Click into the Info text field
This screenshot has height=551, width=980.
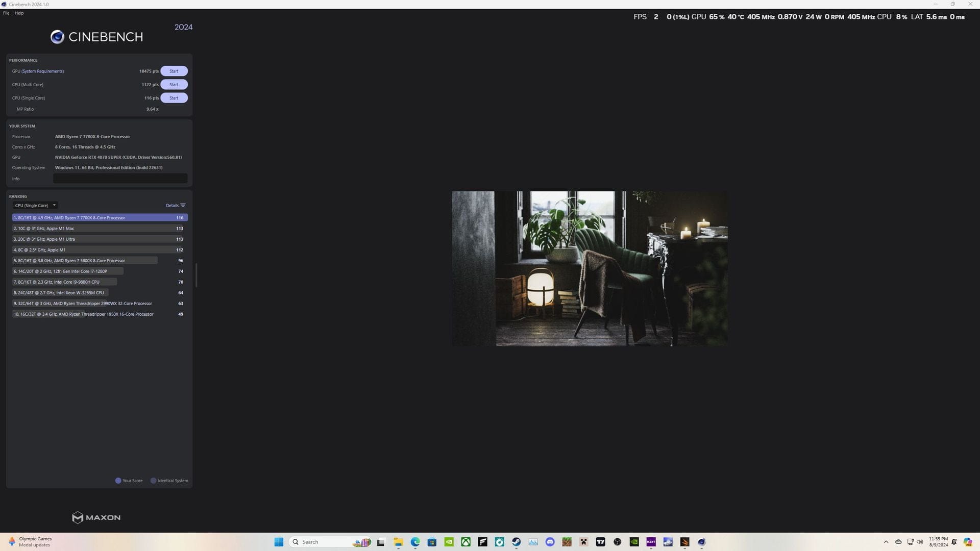coord(120,179)
